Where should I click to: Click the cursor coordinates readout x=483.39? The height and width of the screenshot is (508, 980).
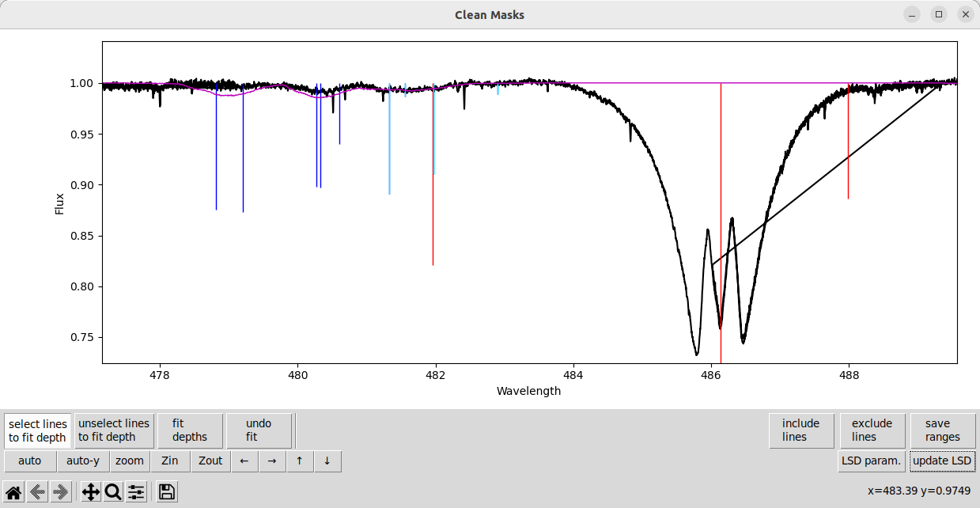click(x=919, y=491)
